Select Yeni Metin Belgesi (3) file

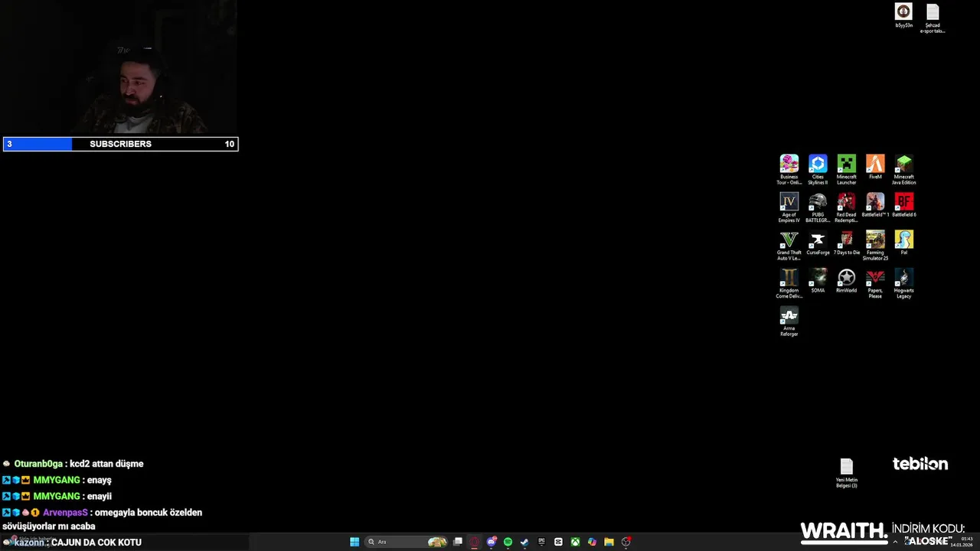pos(846,472)
